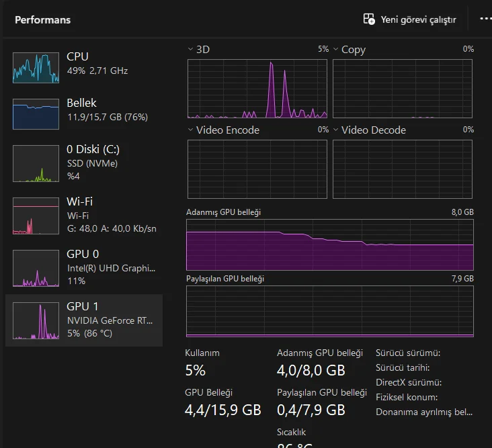
Task: Open the three-dot more options menu
Action: [485, 19]
